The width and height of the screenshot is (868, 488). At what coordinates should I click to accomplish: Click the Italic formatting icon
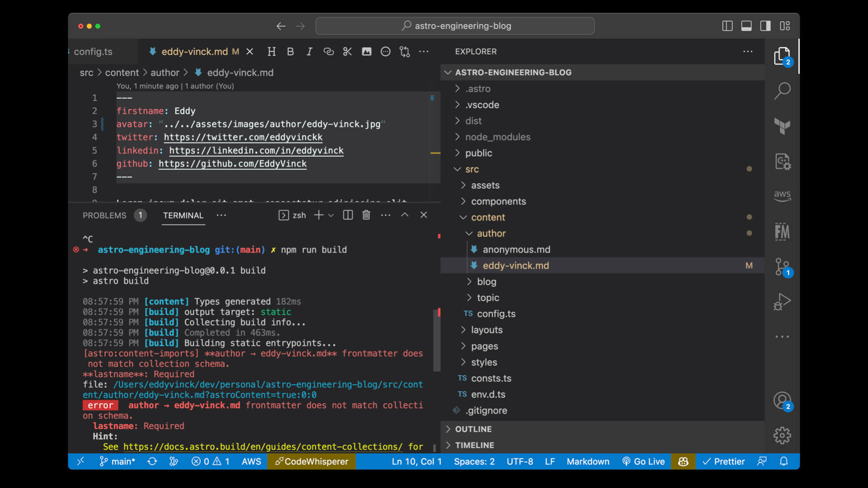pyautogui.click(x=309, y=52)
